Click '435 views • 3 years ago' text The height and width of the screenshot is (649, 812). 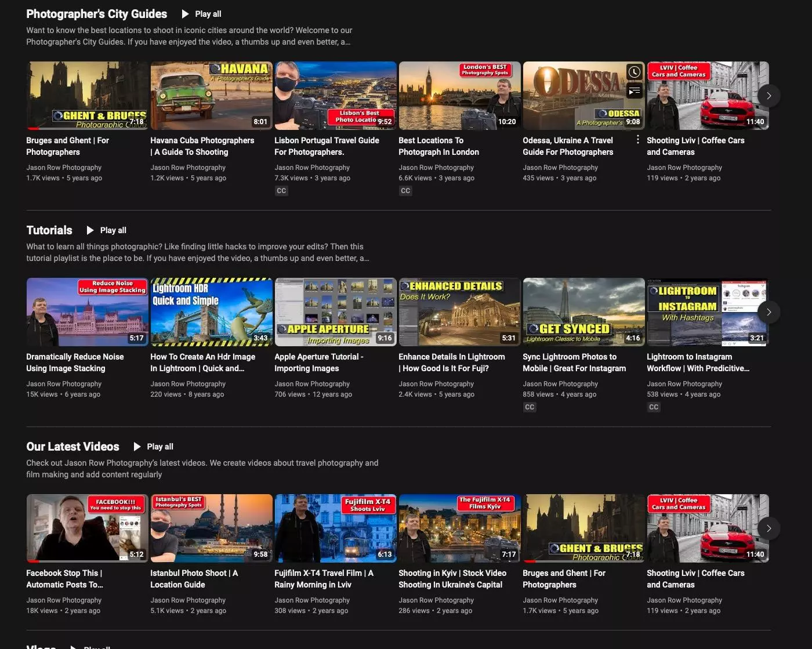pos(560,178)
